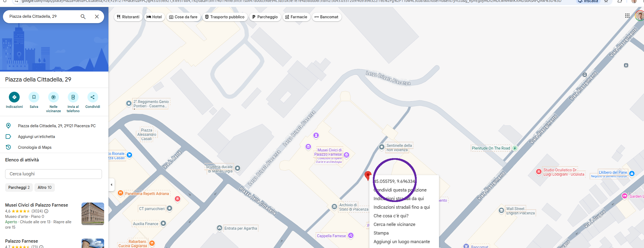Open the Musei Civici photo thumbnail

point(93,214)
